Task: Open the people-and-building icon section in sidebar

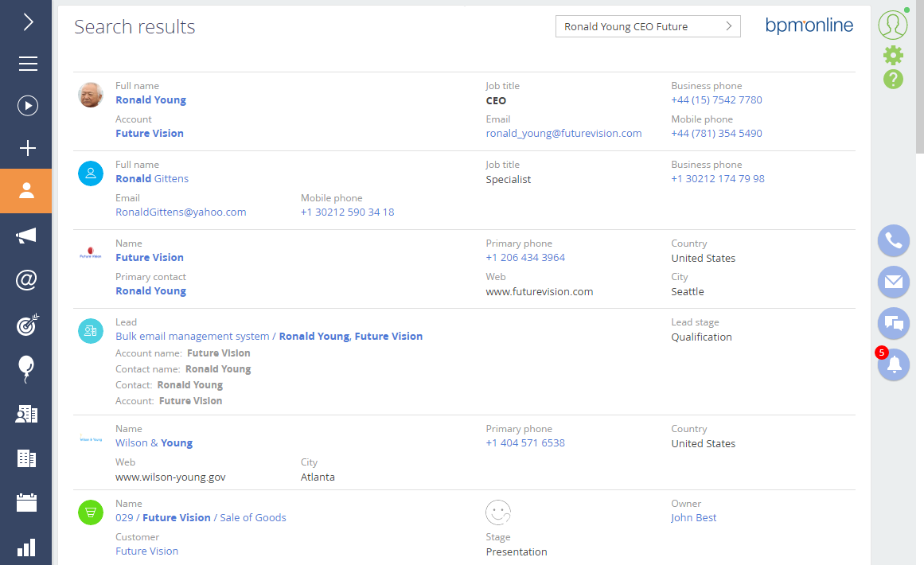Action: pos(26,414)
